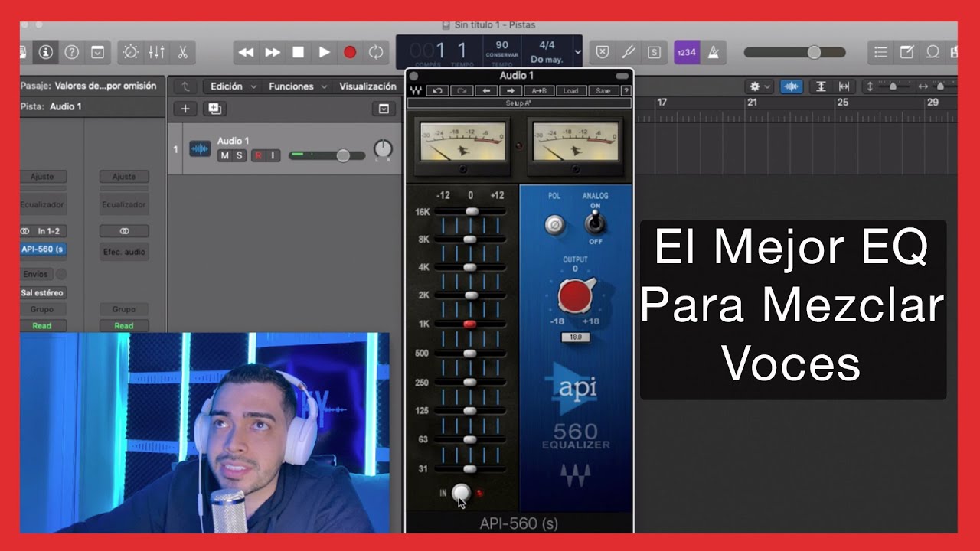Open the Setup A preset menu bar

519,103
